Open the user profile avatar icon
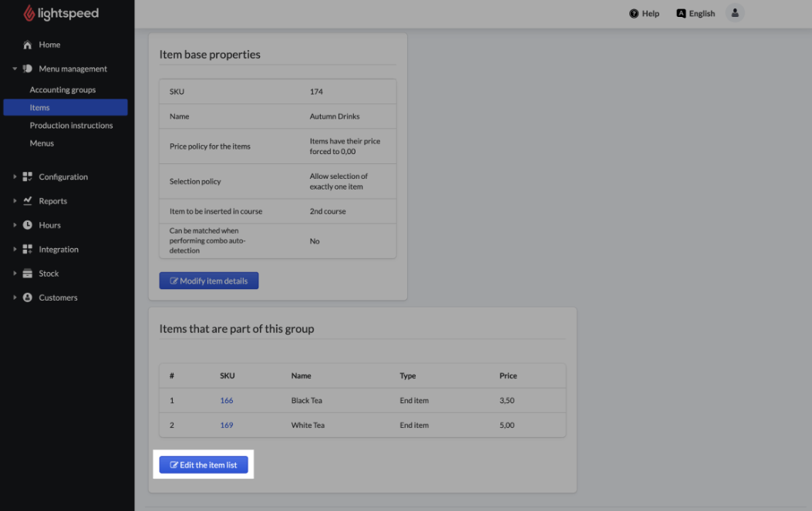The image size is (812, 511). (735, 13)
